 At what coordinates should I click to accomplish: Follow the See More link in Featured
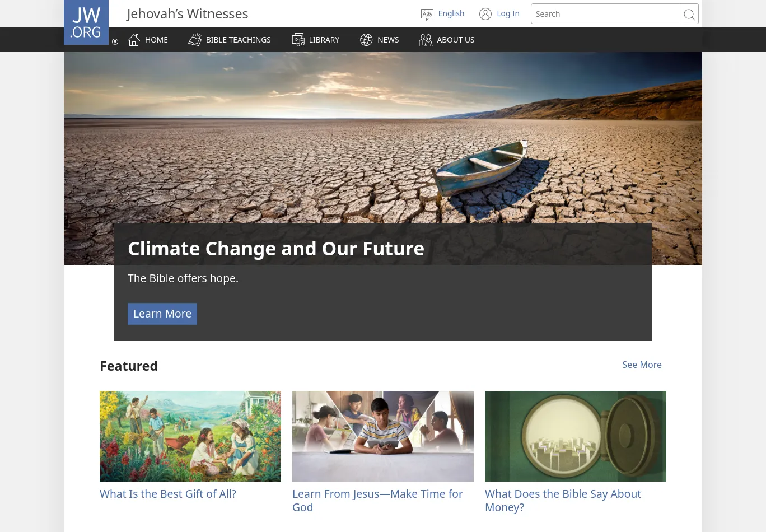click(x=642, y=365)
